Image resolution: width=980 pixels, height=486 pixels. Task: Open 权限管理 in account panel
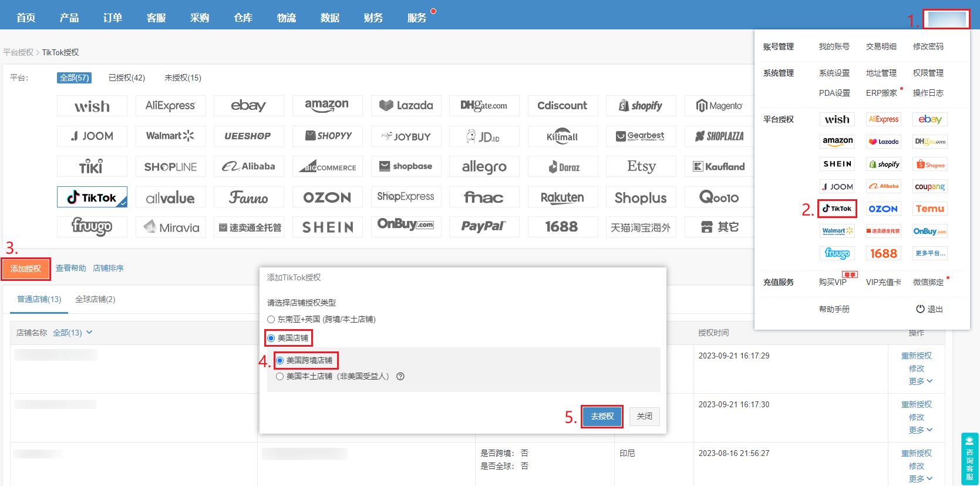tap(928, 73)
